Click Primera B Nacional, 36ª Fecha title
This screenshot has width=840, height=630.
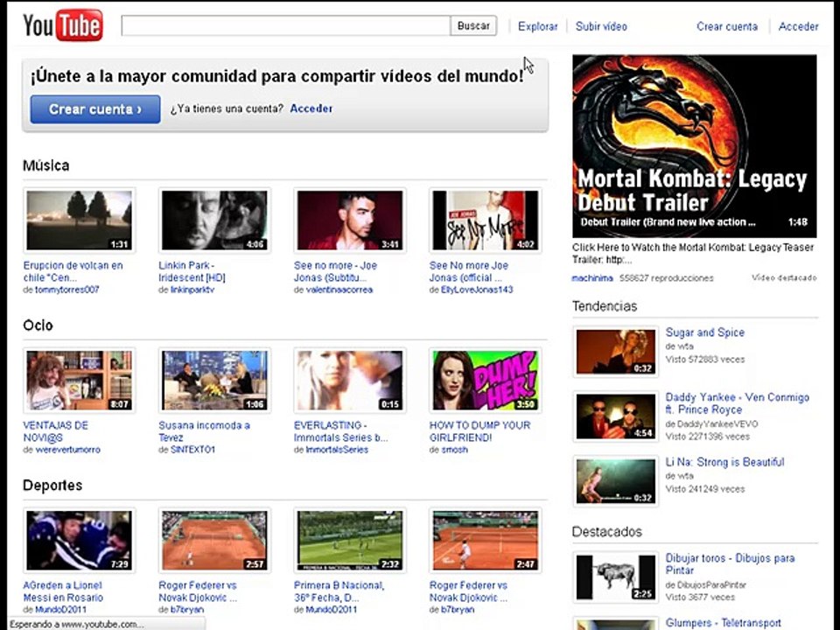[x=339, y=591]
